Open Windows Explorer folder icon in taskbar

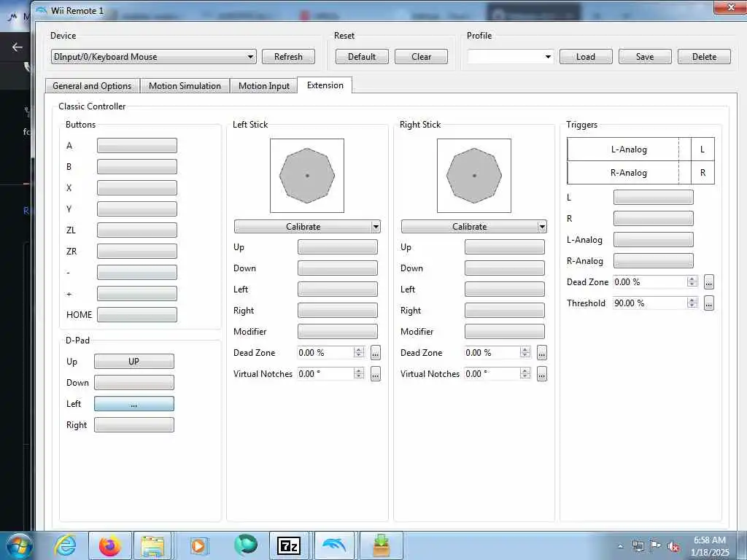(152, 545)
